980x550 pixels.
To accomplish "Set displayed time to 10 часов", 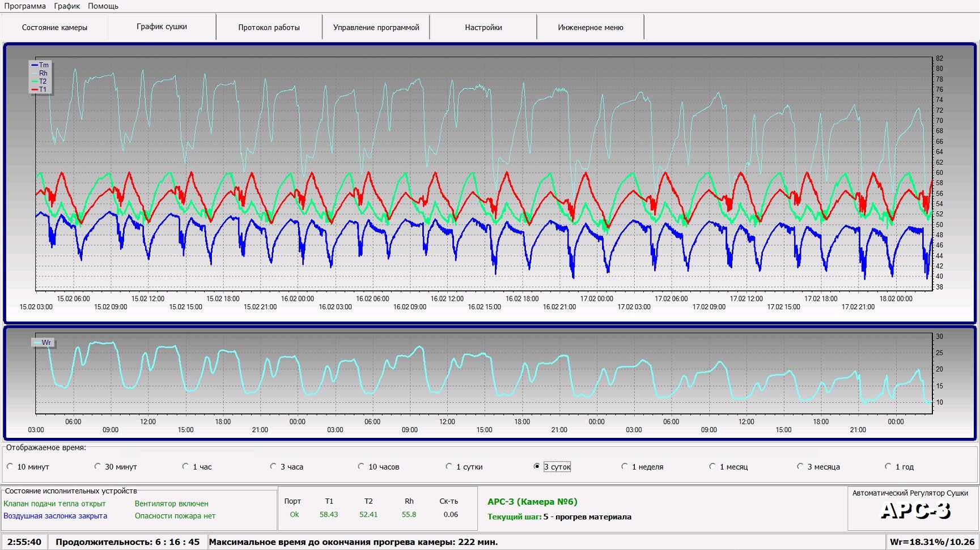I will coord(362,467).
